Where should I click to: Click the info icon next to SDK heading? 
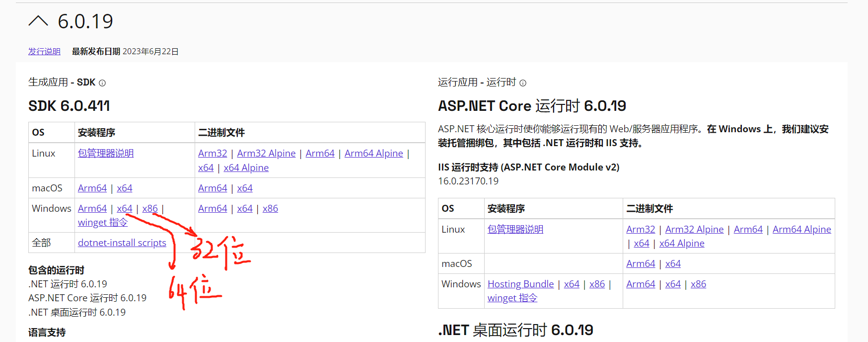102,83
